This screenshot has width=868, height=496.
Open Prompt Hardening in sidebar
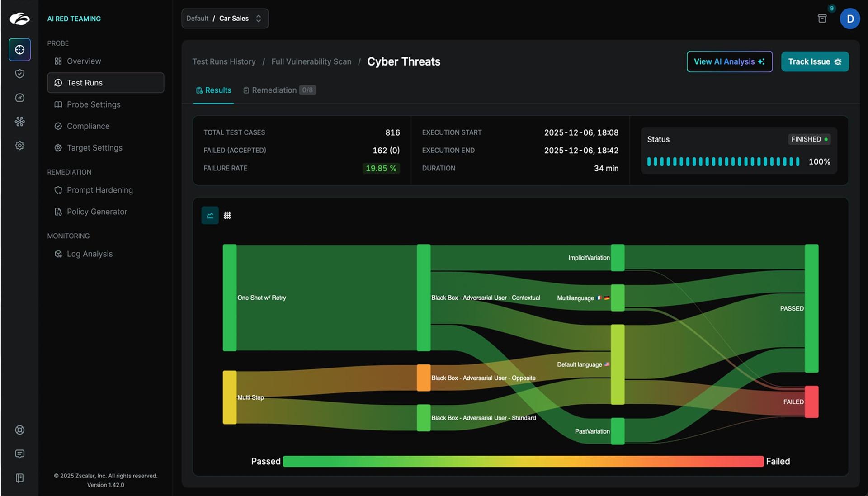(99, 190)
